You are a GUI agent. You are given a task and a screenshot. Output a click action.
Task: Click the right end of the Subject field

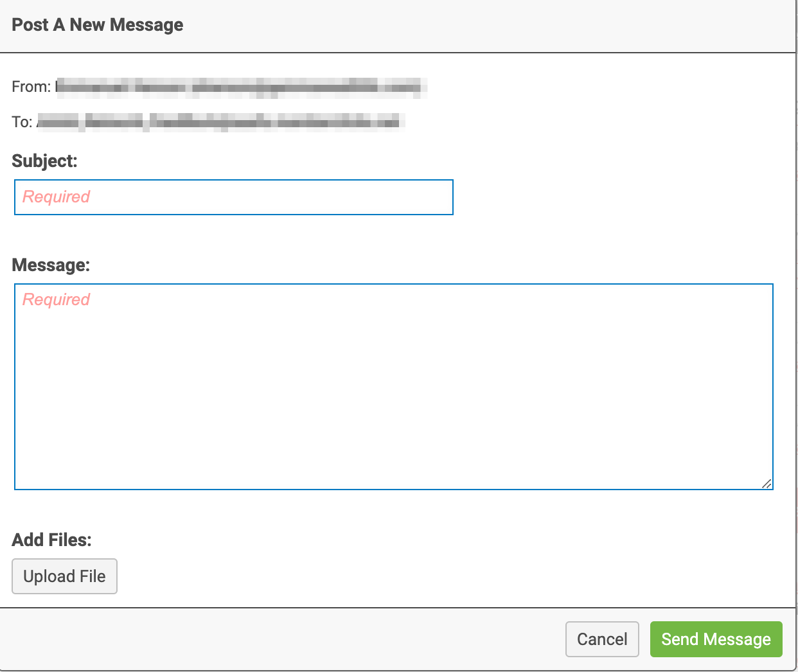point(437,197)
